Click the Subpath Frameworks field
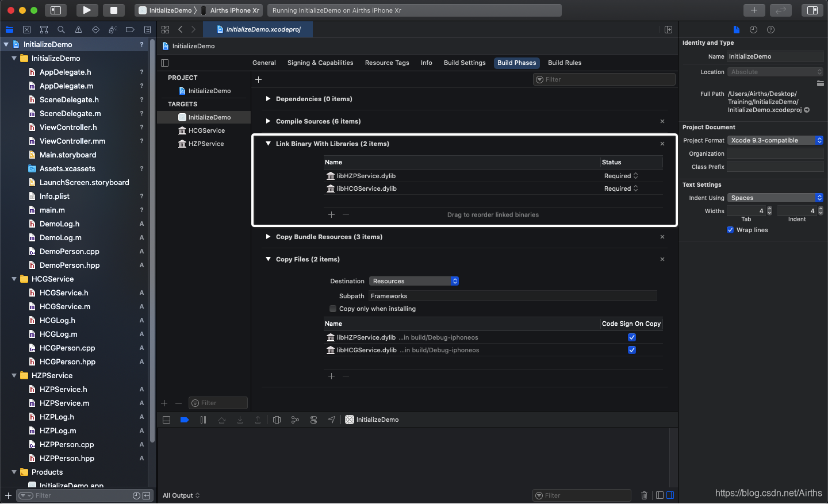Screen dimensions: 828x504 click(x=512, y=296)
